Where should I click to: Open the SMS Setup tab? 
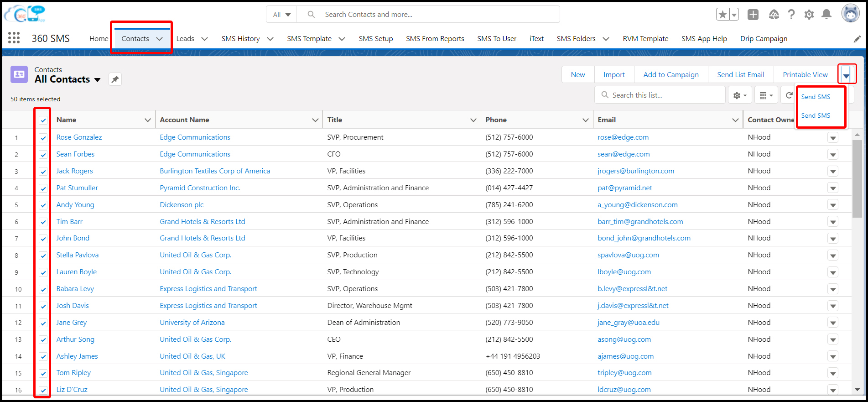[376, 39]
